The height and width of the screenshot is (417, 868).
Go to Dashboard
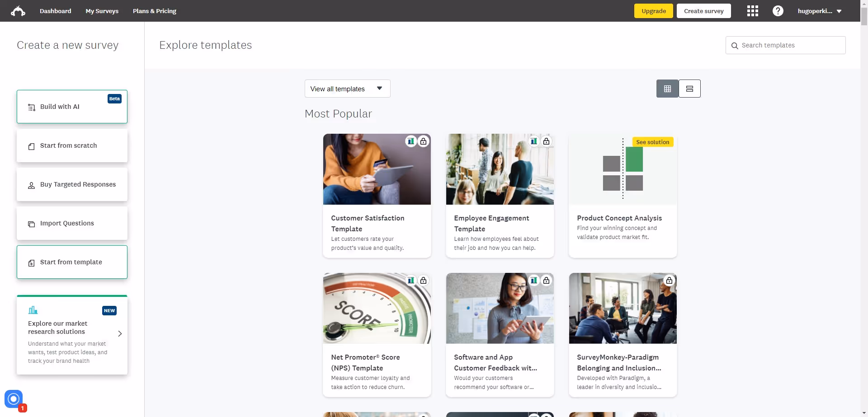[x=56, y=11]
